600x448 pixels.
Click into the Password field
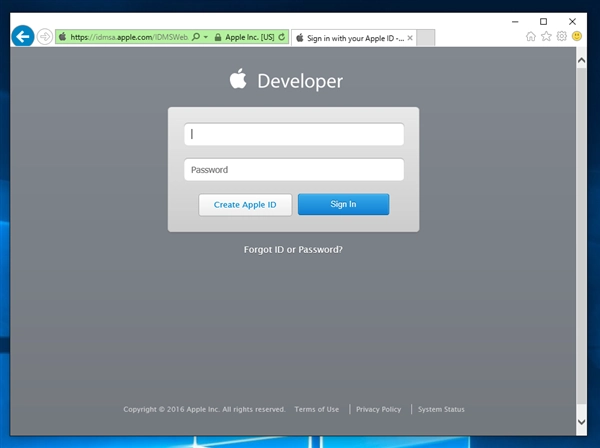[294, 169]
